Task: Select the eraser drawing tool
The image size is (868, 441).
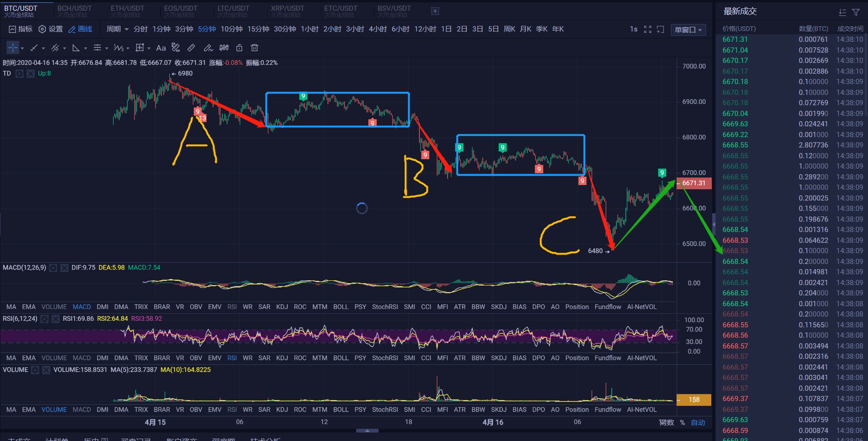Action: 175,47
